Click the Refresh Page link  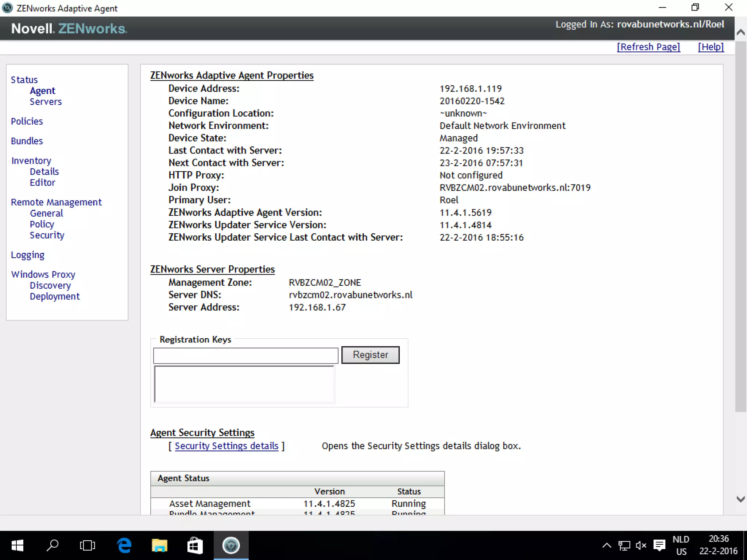(649, 47)
